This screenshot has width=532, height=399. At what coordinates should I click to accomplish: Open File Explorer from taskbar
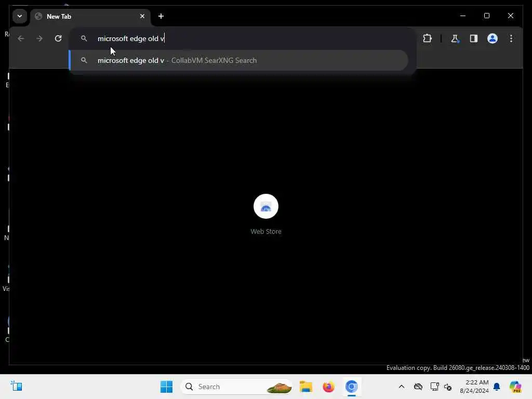point(305,387)
